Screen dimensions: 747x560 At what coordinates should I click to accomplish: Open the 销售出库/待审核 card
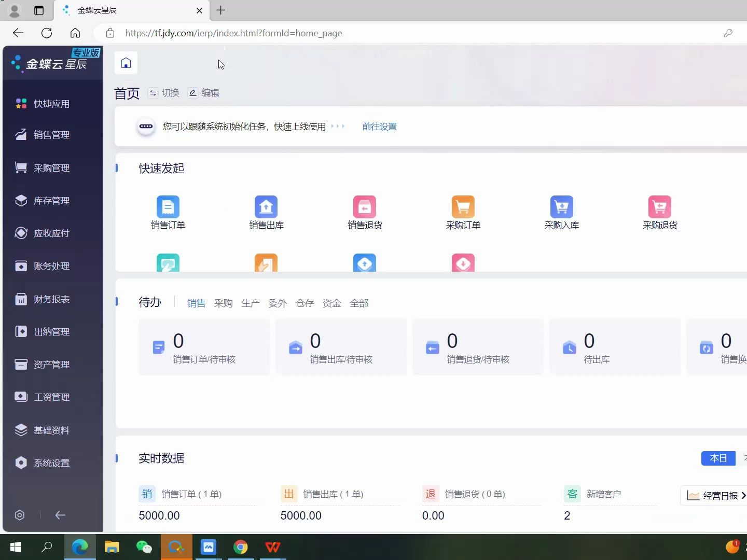click(341, 347)
